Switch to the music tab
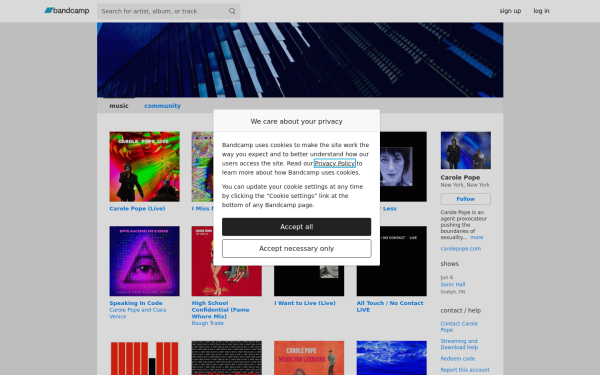 [119, 106]
